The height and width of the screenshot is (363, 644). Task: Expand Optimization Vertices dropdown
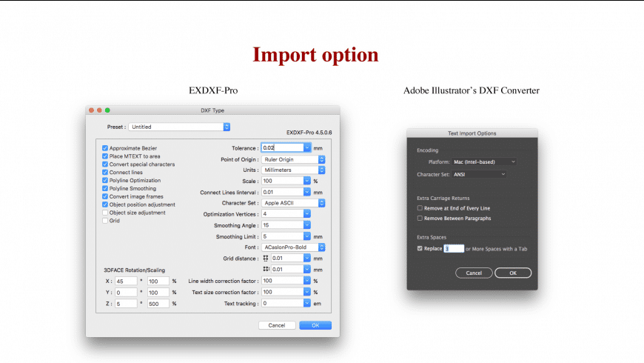(306, 214)
